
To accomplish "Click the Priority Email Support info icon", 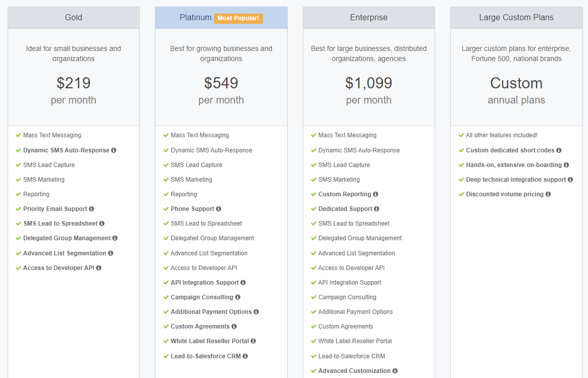I will tap(91, 209).
